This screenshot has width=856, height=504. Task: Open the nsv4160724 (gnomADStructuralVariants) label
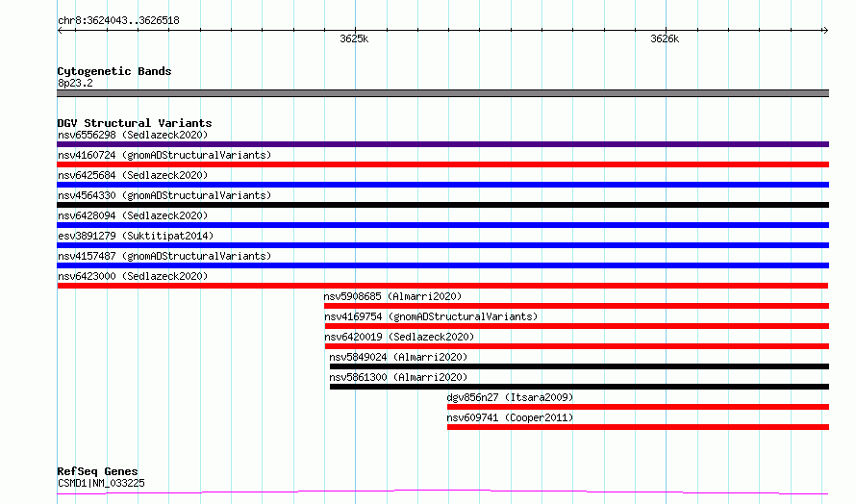tap(164, 155)
